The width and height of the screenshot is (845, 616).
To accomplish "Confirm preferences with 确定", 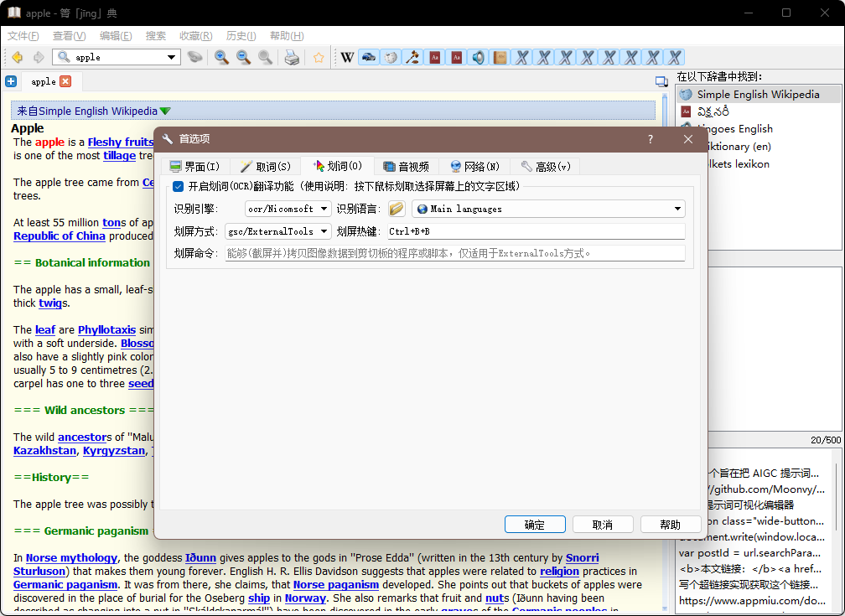I will pyautogui.click(x=535, y=525).
